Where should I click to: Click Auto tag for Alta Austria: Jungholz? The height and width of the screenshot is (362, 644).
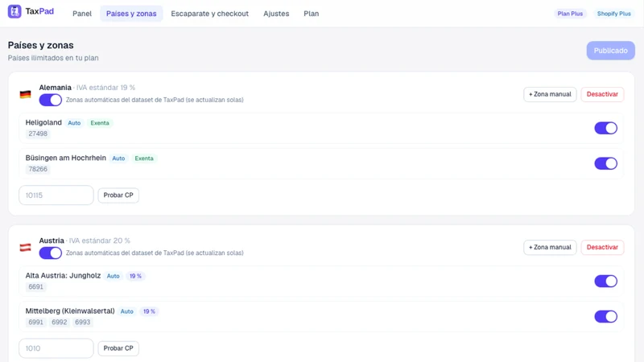click(x=114, y=276)
